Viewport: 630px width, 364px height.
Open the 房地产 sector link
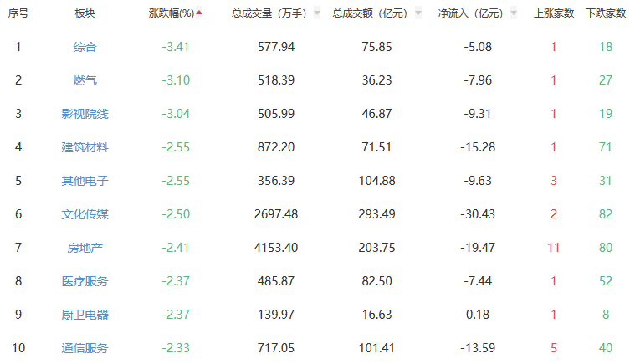(85, 248)
